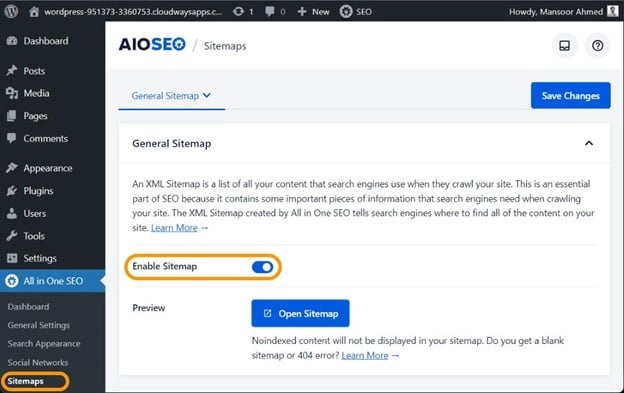The image size is (624, 393).
Task: Open the General Sitemap tab dropdown chevron
Action: [x=207, y=95]
